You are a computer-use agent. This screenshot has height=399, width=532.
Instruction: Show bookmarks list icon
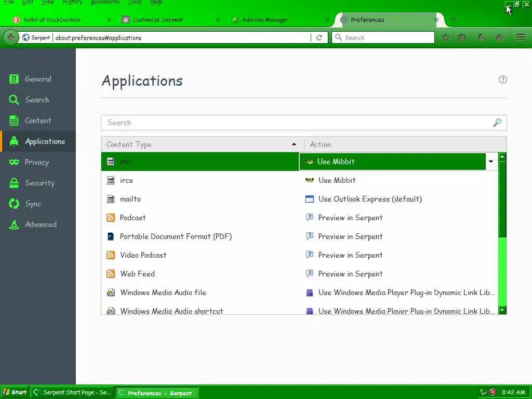tap(462, 37)
